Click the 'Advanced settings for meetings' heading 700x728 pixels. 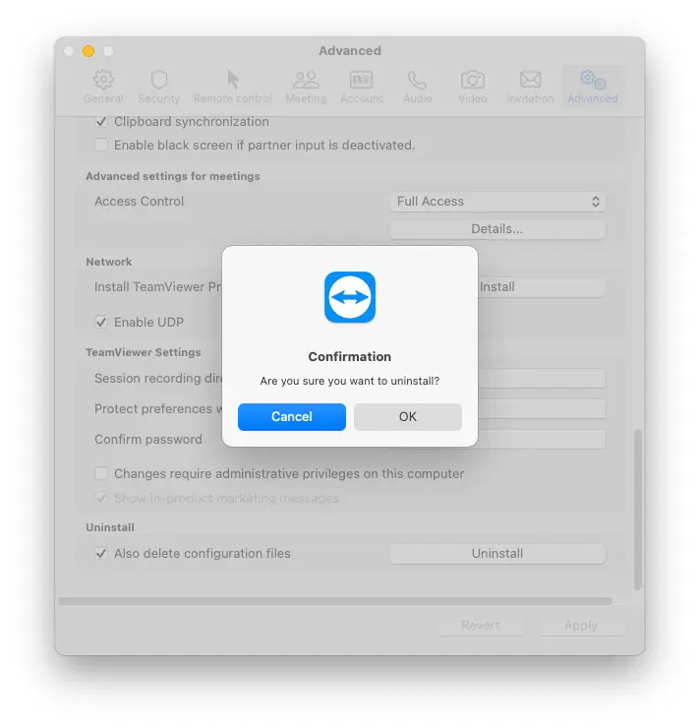(x=173, y=176)
